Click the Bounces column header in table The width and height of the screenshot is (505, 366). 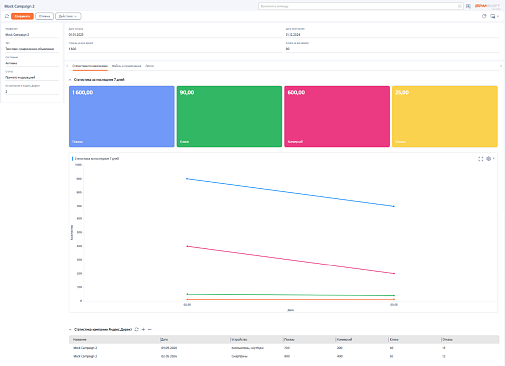tap(447, 340)
